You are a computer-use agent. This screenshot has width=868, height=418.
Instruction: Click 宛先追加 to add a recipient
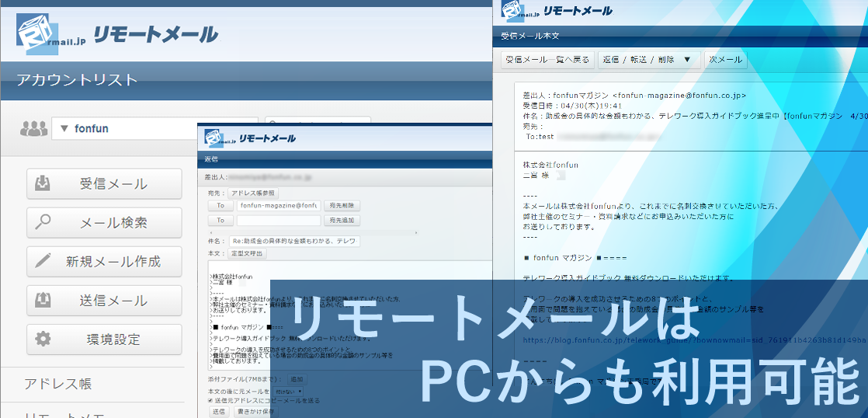[342, 221]
